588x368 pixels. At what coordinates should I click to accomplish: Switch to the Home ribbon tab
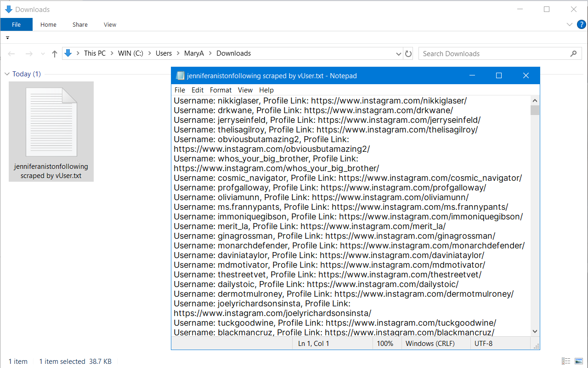48,24
